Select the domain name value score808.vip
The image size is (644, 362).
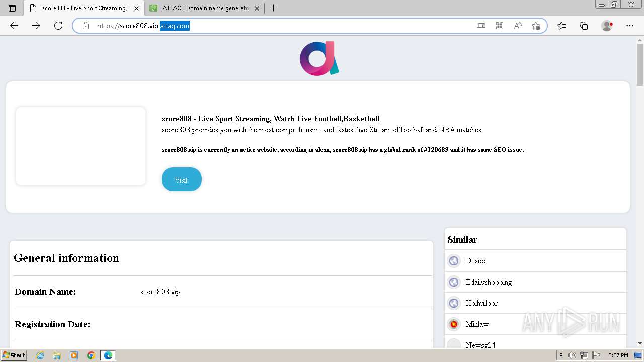point(160,292)
